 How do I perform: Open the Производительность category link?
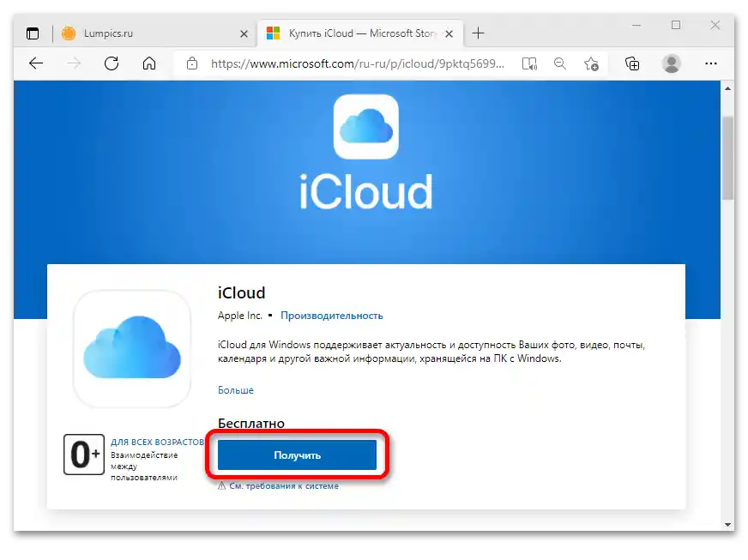(332, 316)
